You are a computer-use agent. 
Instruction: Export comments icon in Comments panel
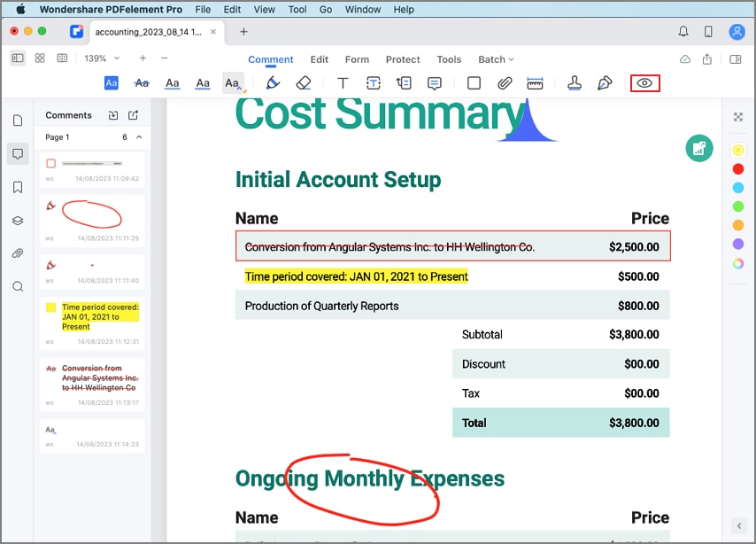[134, 115]
